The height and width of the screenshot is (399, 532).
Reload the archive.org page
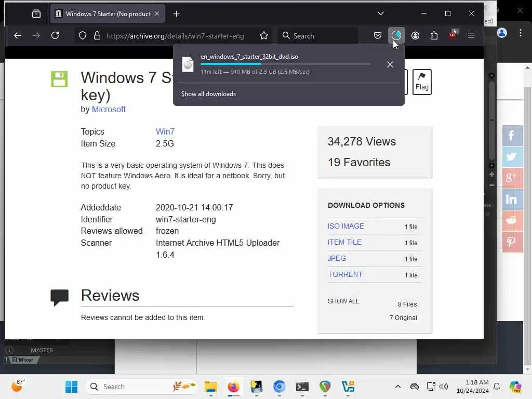tap(55, 35)
